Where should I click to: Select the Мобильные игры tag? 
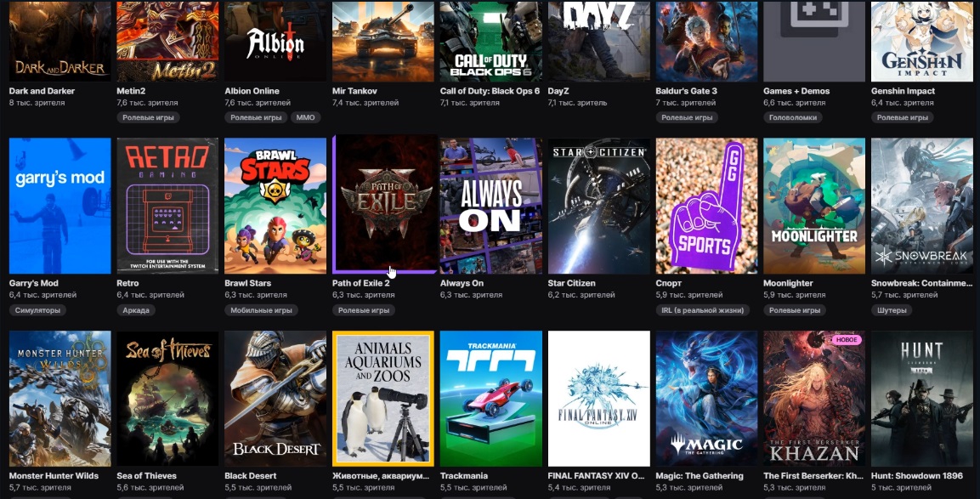[261, 310]
